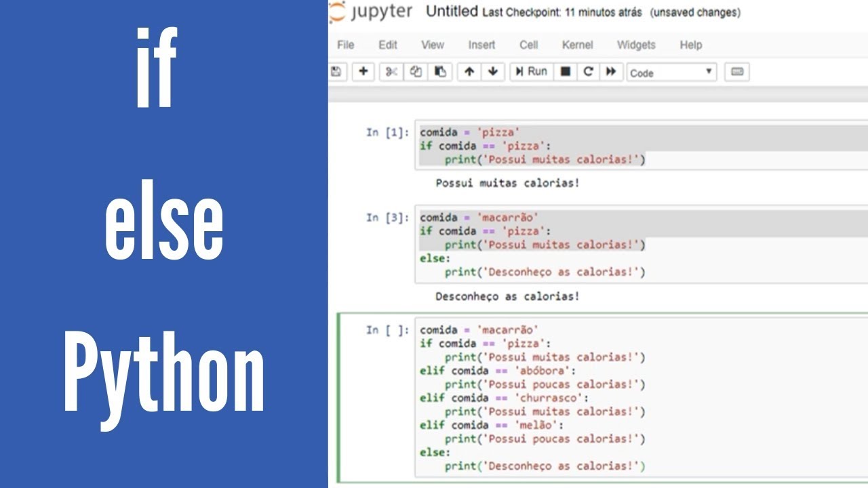Open the Help menu

(691, 45)
